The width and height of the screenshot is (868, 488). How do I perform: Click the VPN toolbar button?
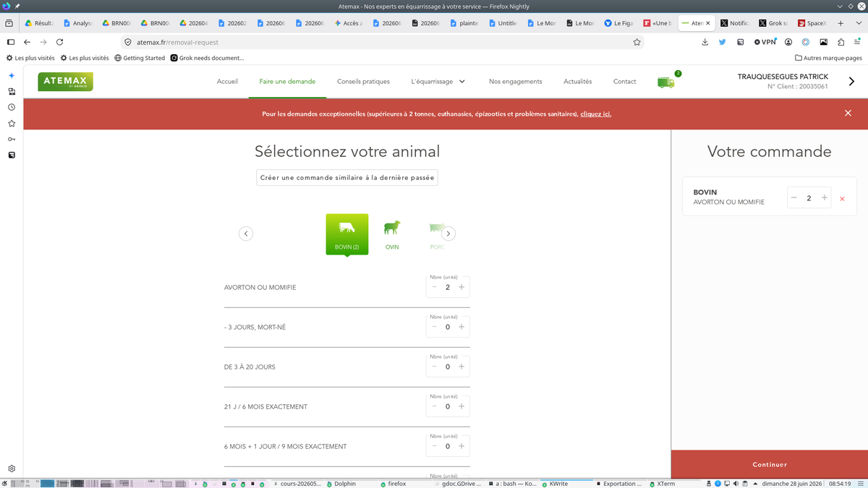point(765,42)
